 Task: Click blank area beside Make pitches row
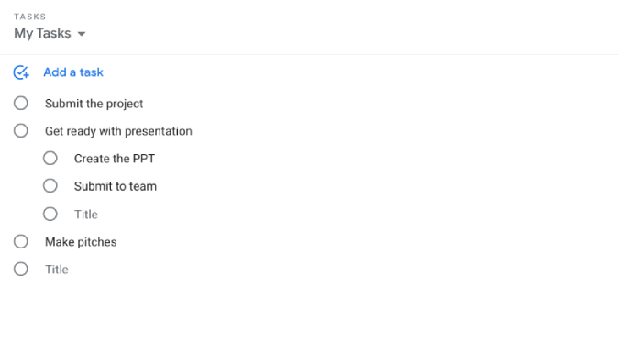(x=355, y=242)
